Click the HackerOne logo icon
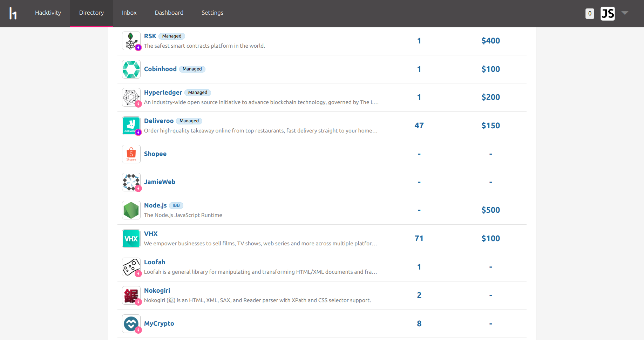The width and height of the screenshot is (644, 340). [13, 13]
